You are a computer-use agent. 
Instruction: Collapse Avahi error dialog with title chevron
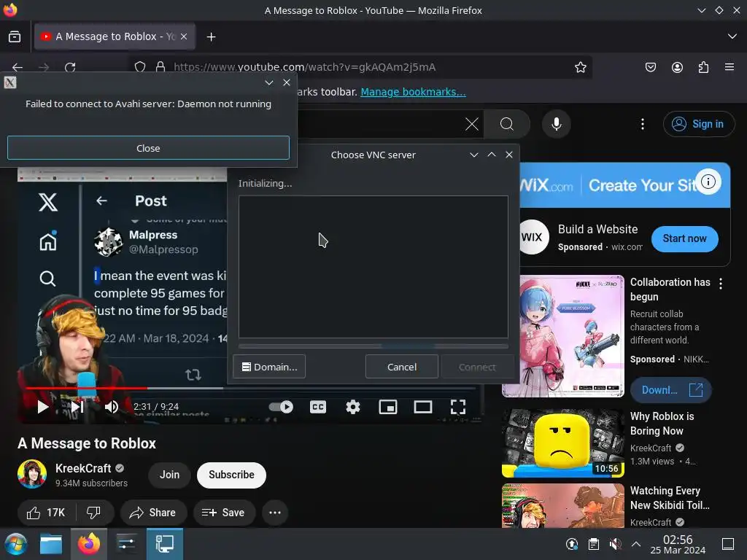coord(269,82)
